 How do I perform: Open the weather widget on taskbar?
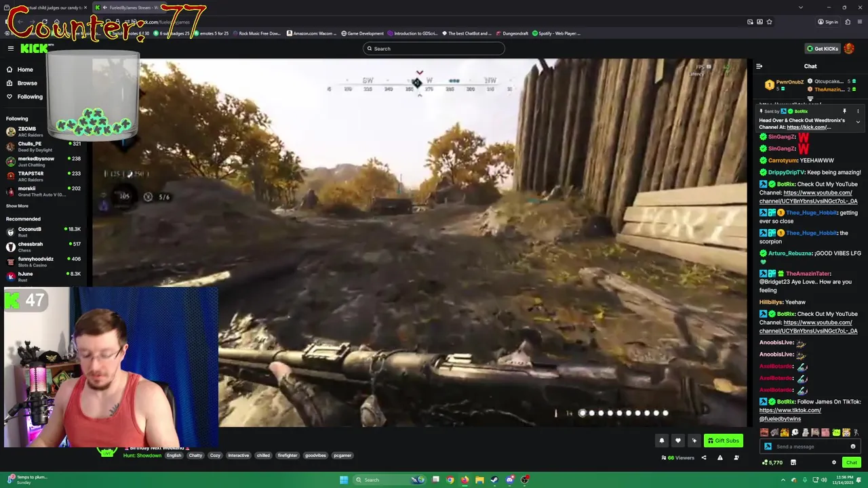26,480
